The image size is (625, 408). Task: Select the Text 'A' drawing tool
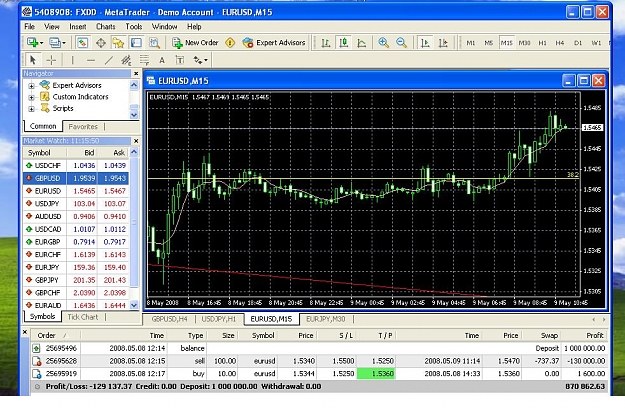(x=162, y=60)
